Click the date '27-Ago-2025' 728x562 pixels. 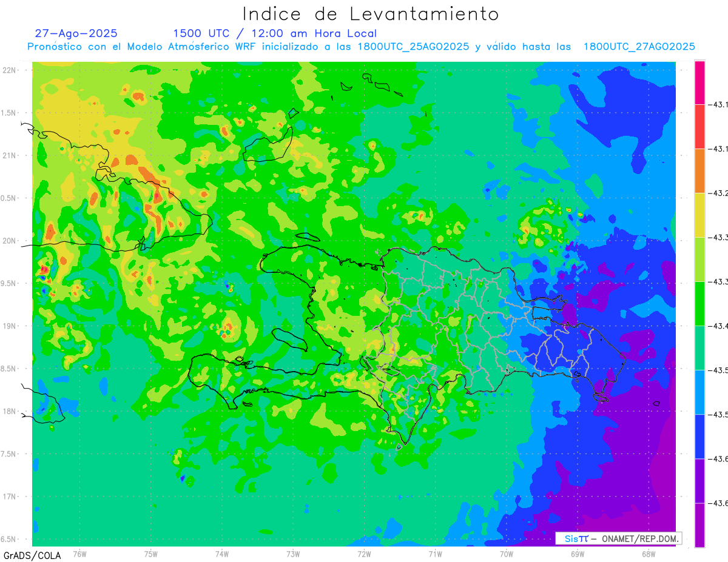coord(76,33)
